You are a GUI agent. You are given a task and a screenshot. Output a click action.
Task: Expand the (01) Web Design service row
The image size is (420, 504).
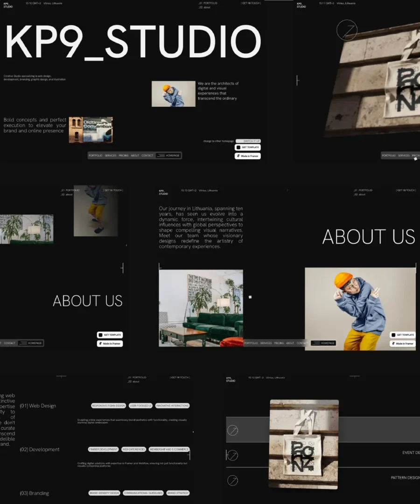38,406
